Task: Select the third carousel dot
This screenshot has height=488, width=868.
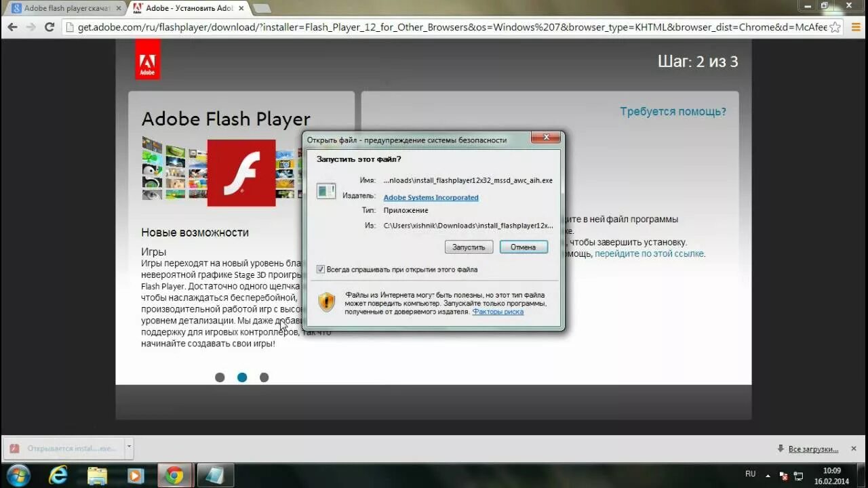Action: pos(264,378)
